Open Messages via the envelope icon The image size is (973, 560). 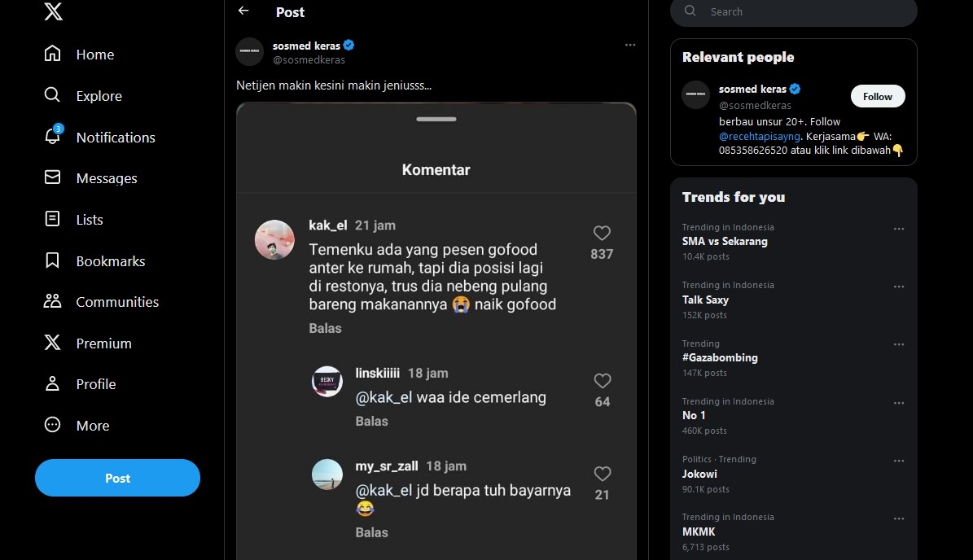tap(52, 177)
